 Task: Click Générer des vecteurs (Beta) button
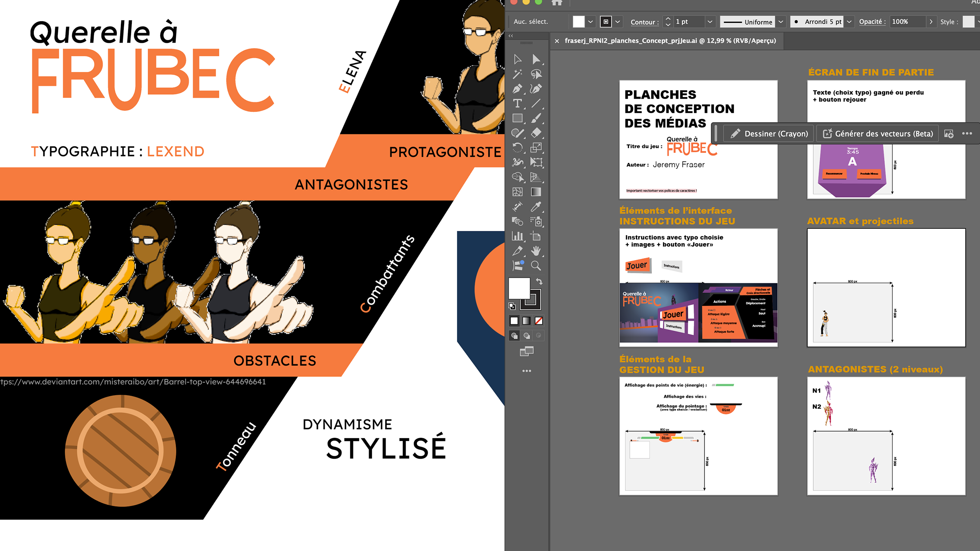click(878, 134)
